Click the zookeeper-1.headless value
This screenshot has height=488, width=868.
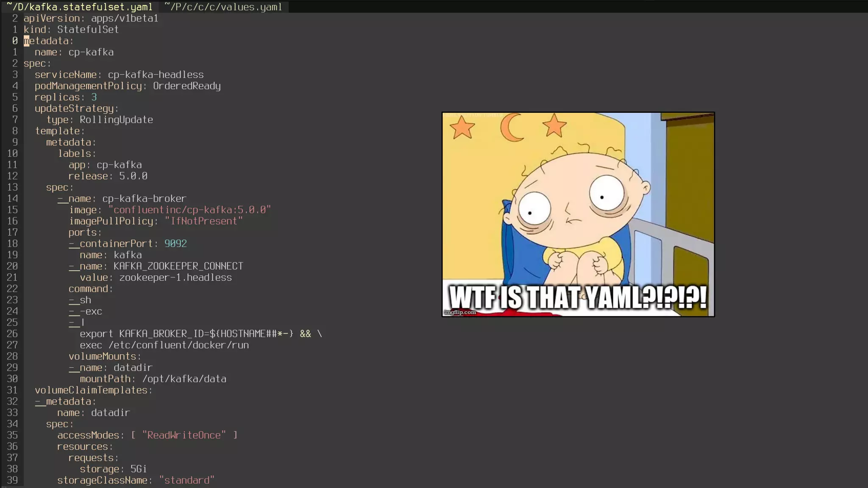175,278
